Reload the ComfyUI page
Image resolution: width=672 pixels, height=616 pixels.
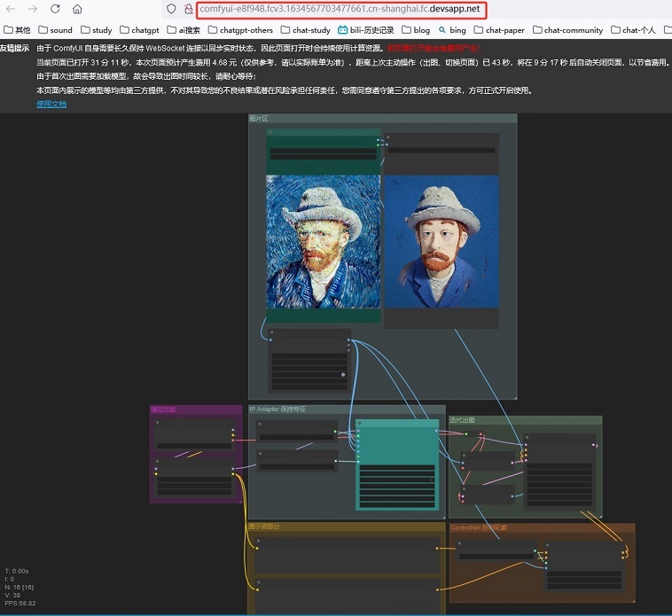pyautogui.click(x=55, y=9)
